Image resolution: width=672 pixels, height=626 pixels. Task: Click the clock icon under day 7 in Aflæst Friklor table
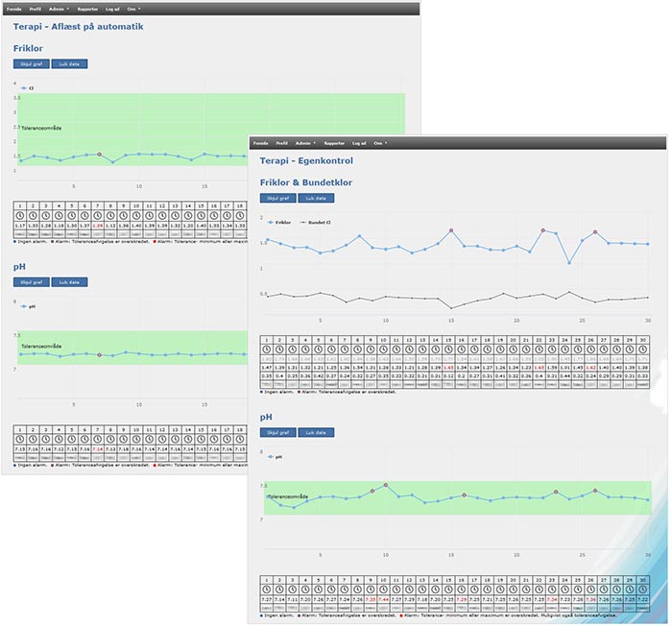pos(97,215)
